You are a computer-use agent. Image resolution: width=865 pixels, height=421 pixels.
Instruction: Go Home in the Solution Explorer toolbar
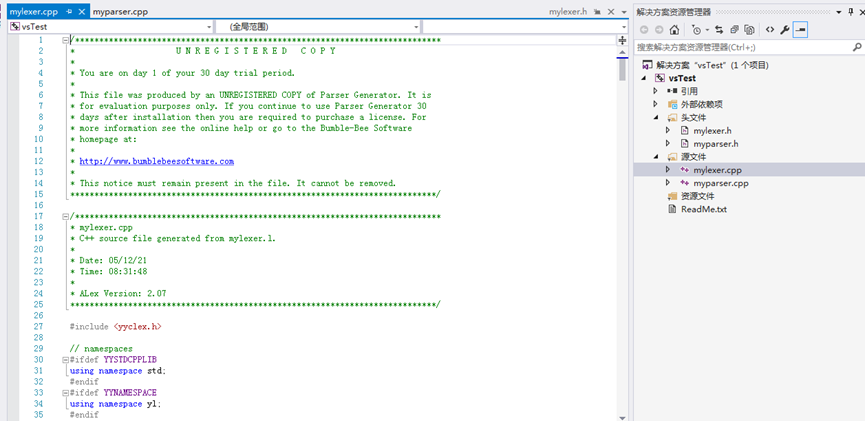tap(674, 30)
